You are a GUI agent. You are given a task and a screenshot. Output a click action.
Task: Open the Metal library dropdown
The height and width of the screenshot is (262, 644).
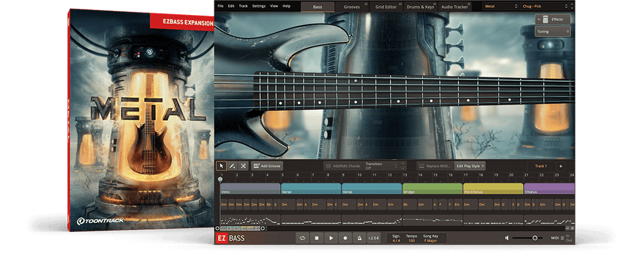point(500,6)
